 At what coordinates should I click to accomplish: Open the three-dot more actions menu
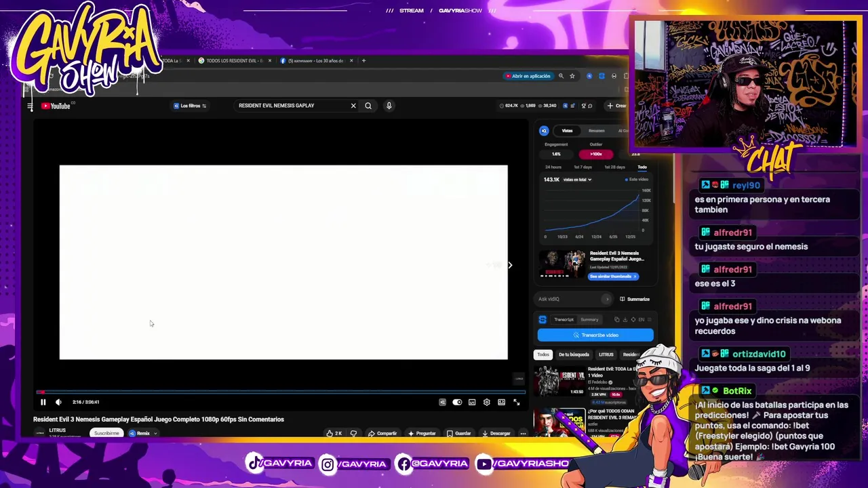(523, 433)
